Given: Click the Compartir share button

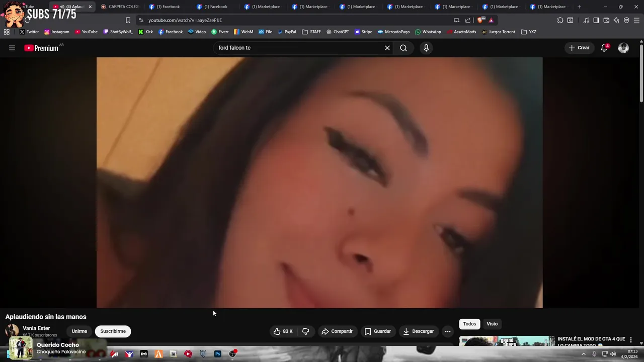Looking at the screenshot, I should point(337,331).
